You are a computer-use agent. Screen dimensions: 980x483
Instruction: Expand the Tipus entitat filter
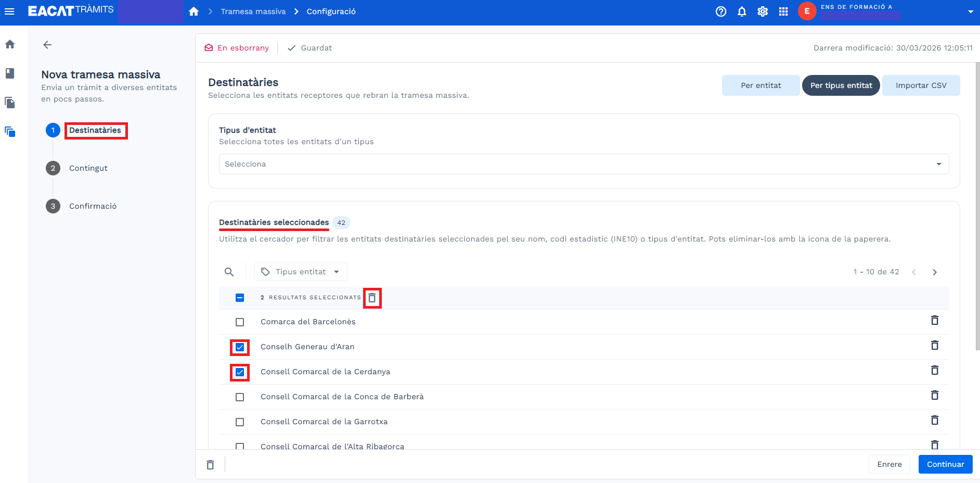[301, 272]
